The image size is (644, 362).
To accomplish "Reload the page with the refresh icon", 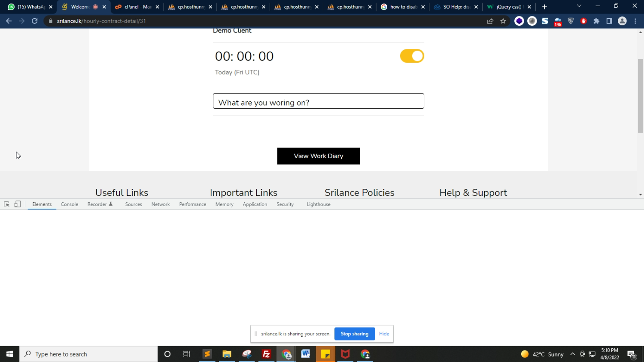I will [35, 21].
